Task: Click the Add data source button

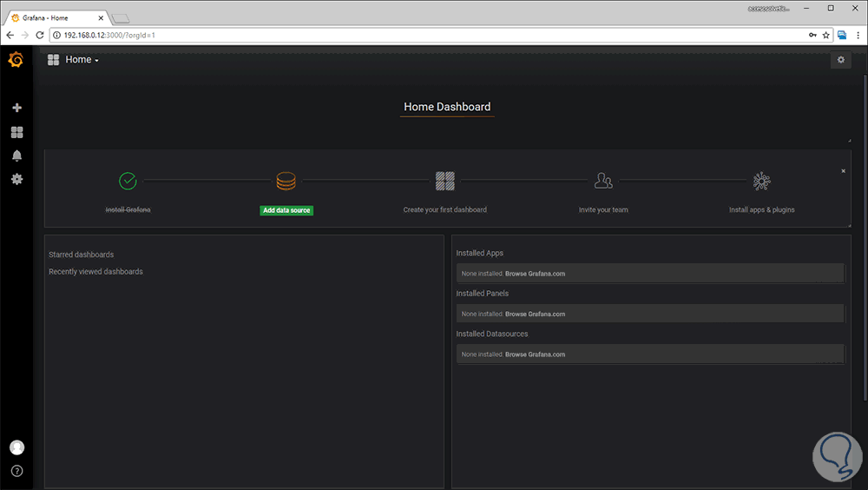Action: 286,210
